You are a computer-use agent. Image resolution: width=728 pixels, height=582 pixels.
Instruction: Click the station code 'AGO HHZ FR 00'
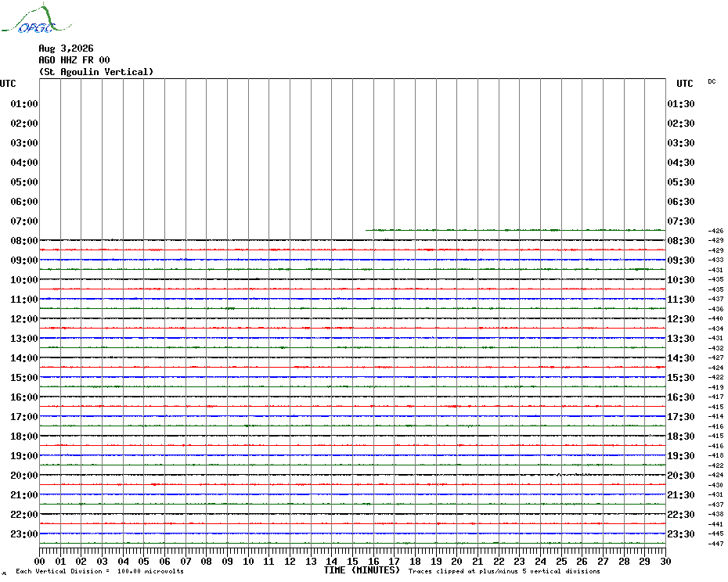[74, 60]
